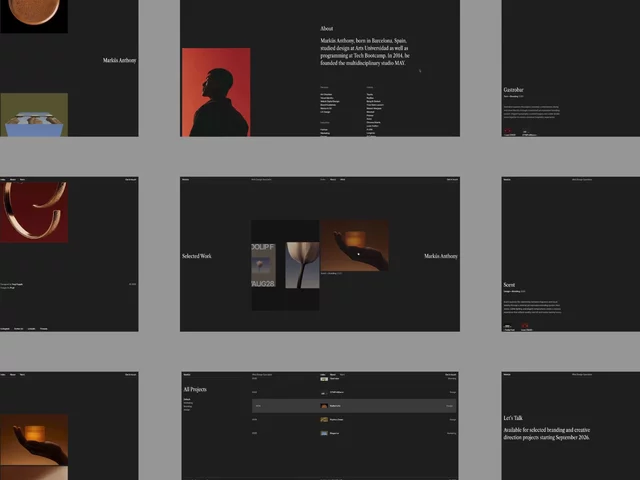Open the top project row's green-white thumbnail
The width and height of the screenshot is (640, 480).
(324, 379)
